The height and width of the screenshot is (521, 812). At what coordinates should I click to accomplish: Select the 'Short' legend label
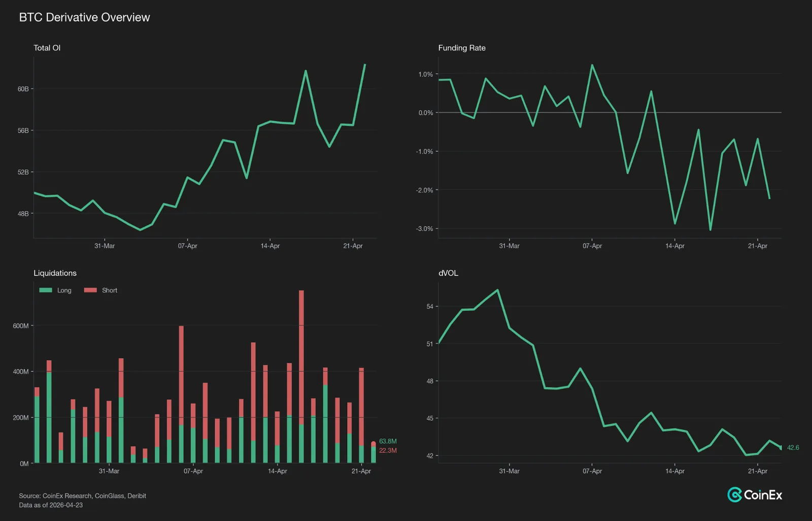click(x=110, y=290)
